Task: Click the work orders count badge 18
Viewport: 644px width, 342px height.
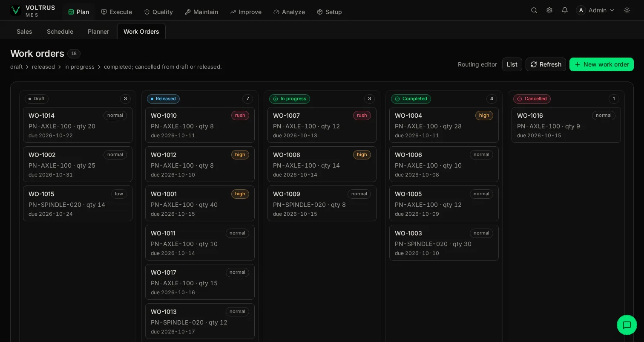Action: tap(74, 54)
